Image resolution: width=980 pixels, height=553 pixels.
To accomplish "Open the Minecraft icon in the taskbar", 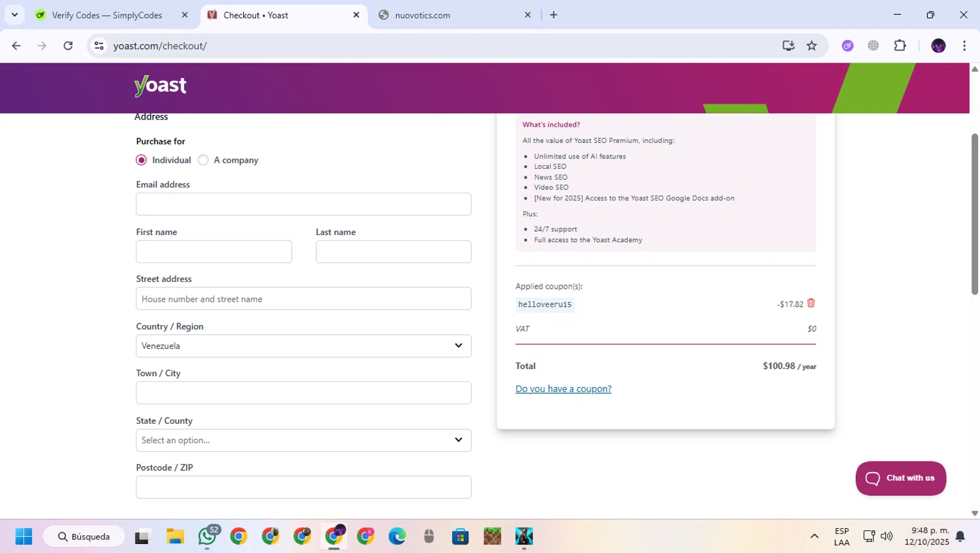I will pyautogui.click(x=492, y=537).
